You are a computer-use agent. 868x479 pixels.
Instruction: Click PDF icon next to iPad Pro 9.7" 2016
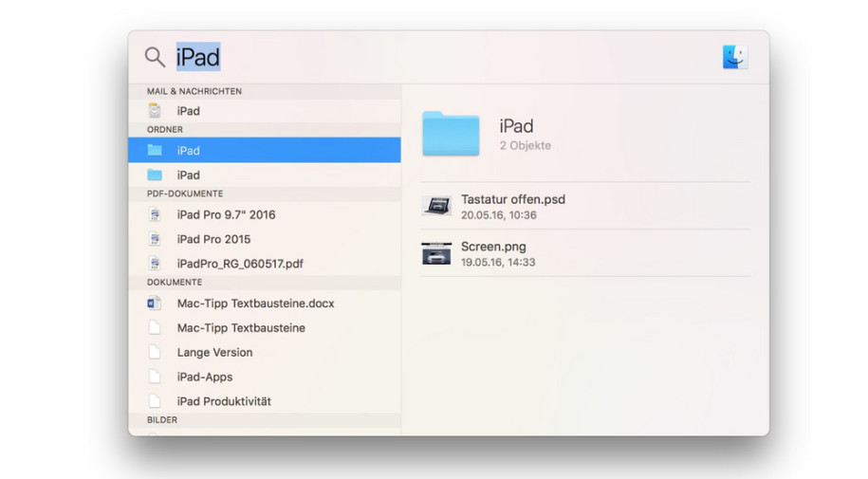point(155,215)
